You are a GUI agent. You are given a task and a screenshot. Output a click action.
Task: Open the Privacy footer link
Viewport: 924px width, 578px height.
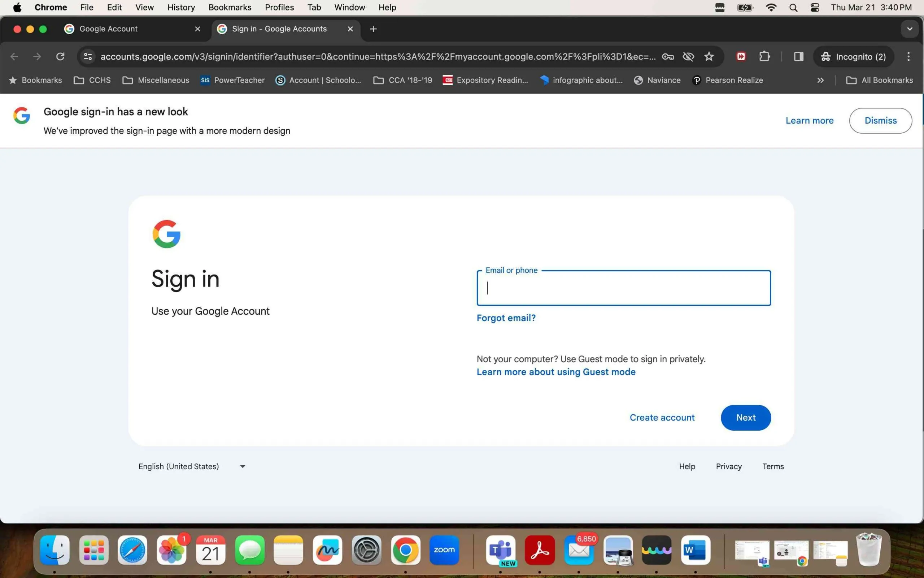(728, 466)
